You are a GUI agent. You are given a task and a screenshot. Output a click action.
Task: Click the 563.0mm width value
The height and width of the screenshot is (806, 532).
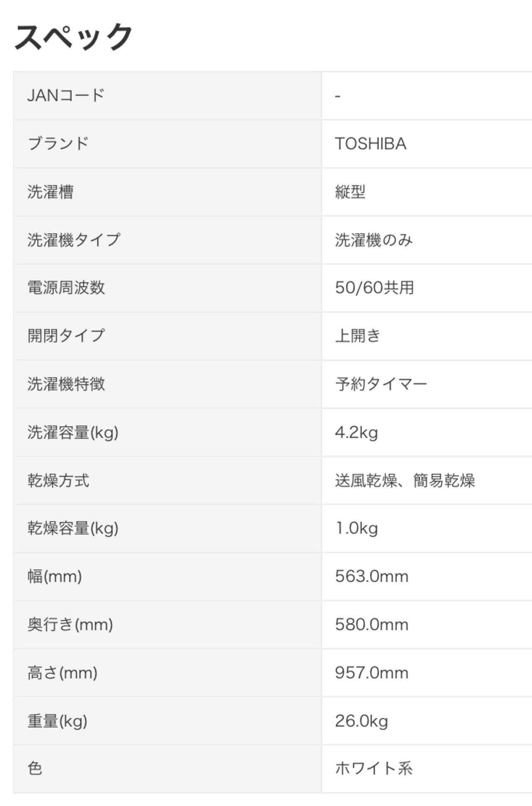point(372,577)
